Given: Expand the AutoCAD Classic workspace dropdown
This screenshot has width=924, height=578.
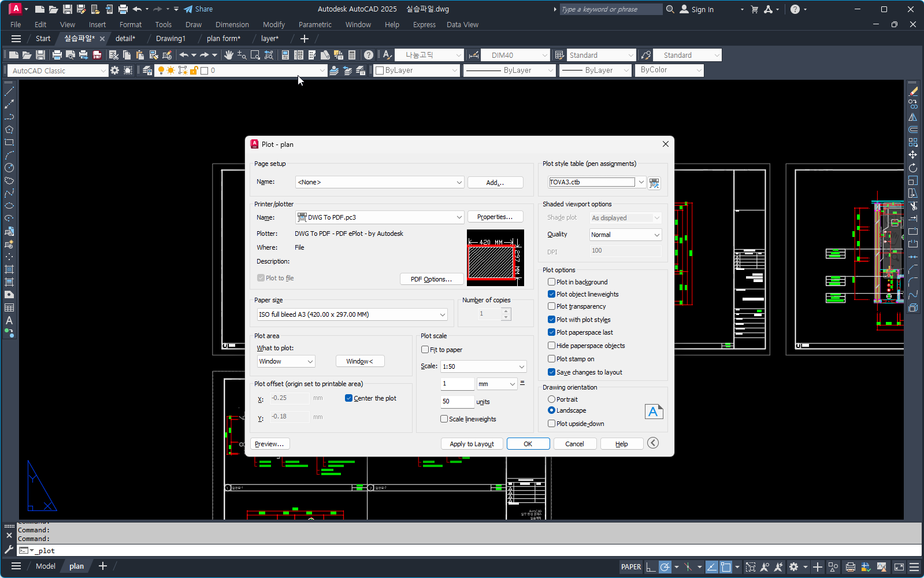Looking at the screenshot, I should point(58,71).
